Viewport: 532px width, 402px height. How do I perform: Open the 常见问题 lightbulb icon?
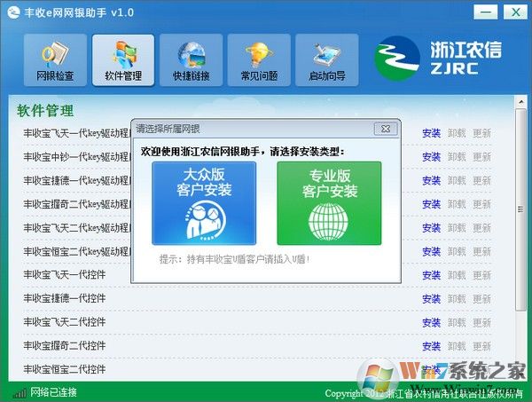click(x=259, y=60)
